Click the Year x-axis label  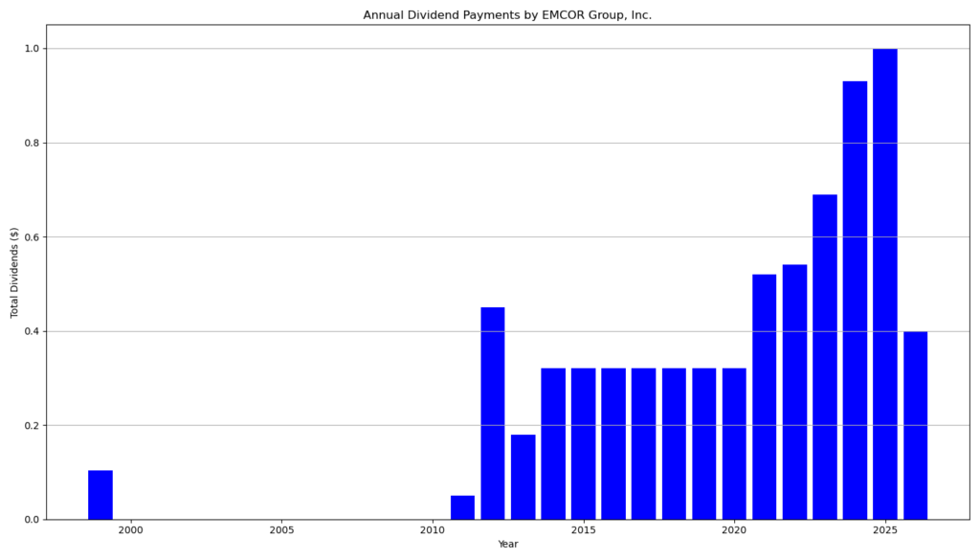508,545
